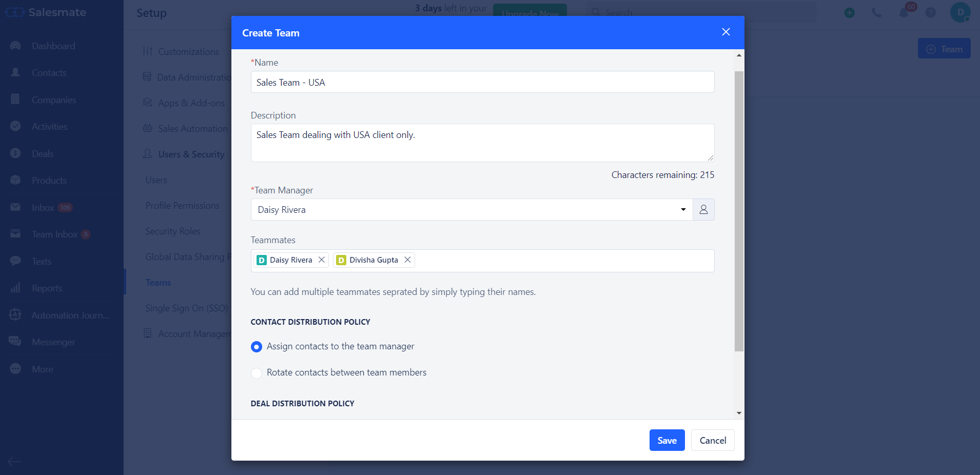Open the Messenger icon

(15, 342)
